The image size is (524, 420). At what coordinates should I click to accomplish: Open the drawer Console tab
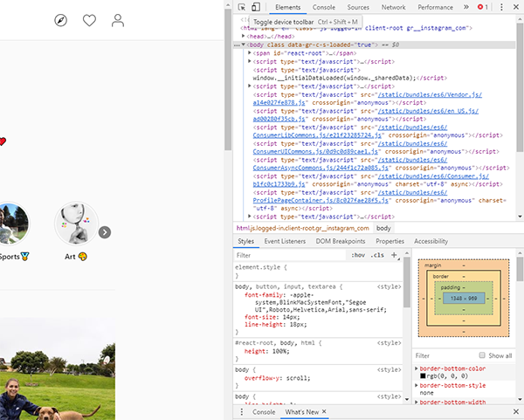pos(264,412)
